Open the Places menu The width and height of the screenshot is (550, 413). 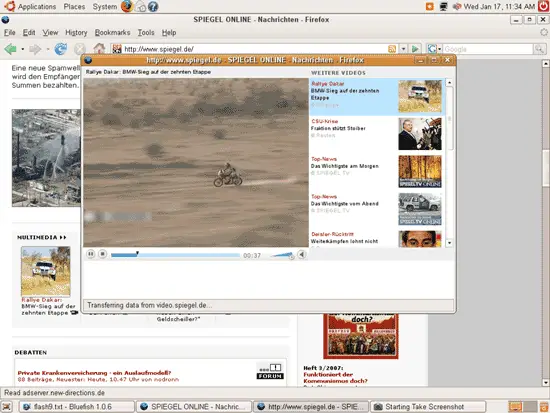pos(74,7)
